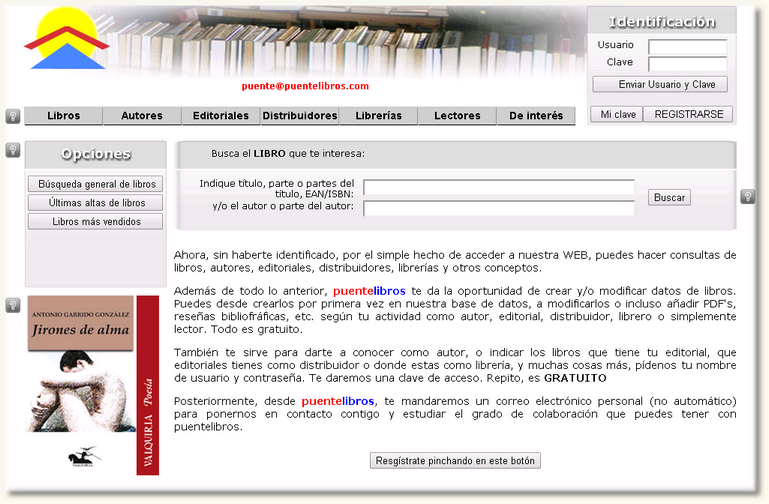The image size is (769, 504).
Task: Click the puentelibros link after 'Posteriormente, desde'
Action: point(338,401)
